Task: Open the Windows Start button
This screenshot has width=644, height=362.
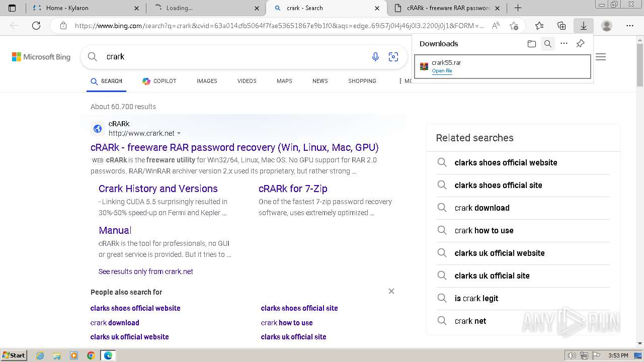Action: click(14, 355)
